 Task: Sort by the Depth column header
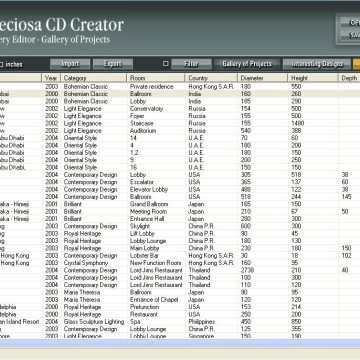pyautogui.click(x=349, y=78)
